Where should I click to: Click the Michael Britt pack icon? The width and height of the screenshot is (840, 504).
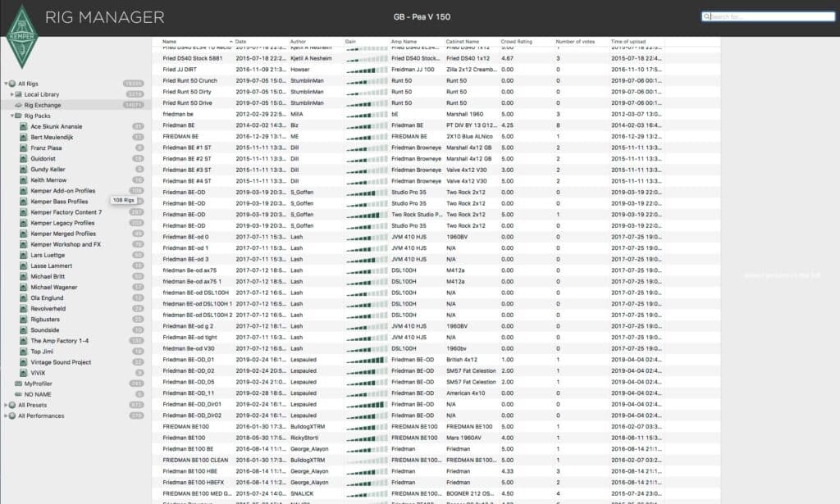tap(24, 276)
